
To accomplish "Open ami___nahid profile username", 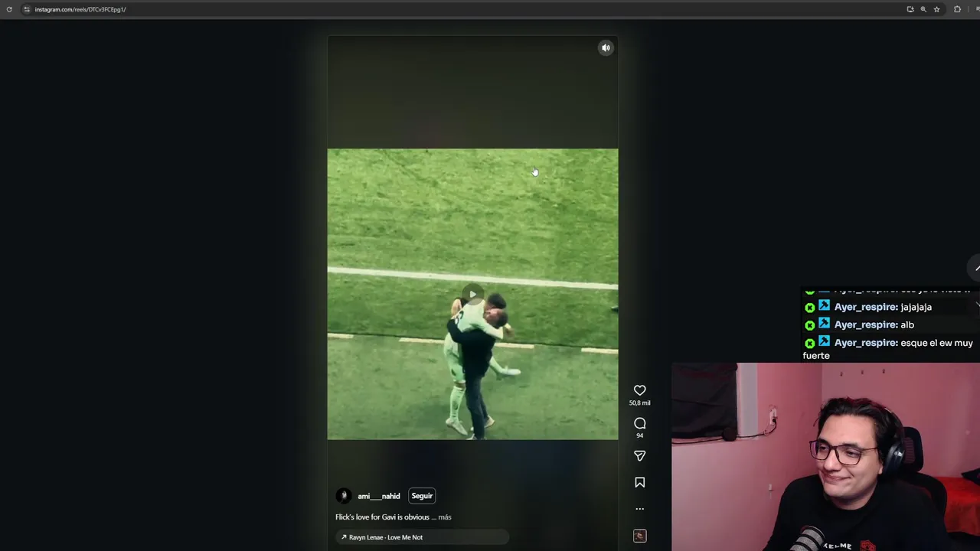I will tap(378, 496).
